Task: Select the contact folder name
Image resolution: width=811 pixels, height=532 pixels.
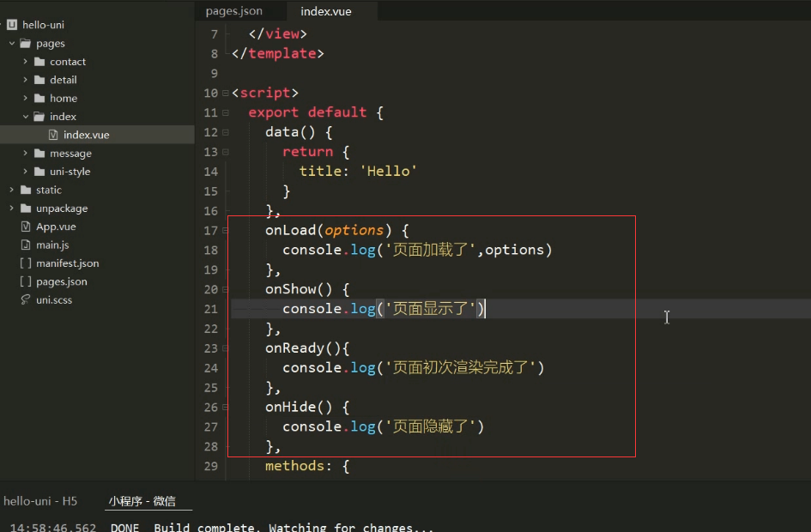Action: [68, 62]
